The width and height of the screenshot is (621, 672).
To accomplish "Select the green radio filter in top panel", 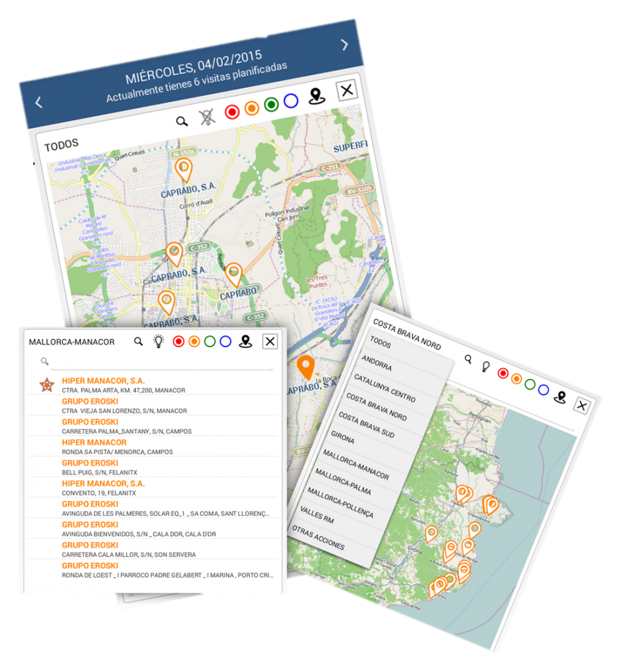I will point(271,104).
